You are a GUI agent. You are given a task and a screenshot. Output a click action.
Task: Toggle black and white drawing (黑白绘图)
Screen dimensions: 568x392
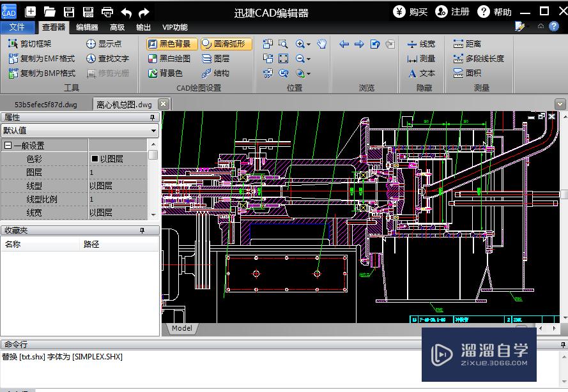[170, 59]
